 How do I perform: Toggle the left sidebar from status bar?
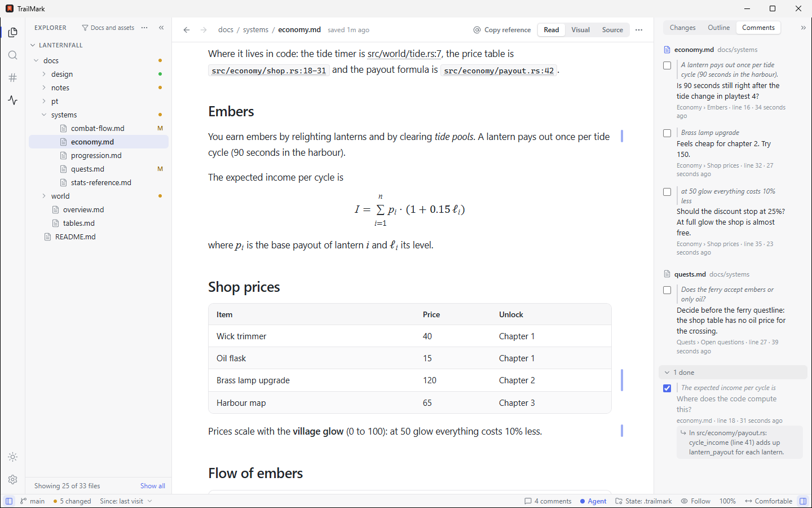tap(9, 501)
